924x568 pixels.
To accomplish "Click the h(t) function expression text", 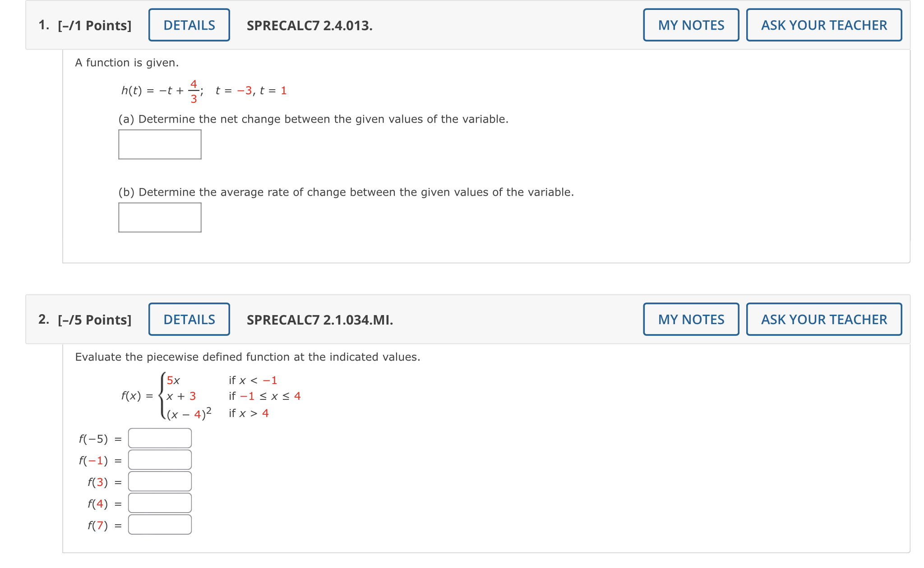I will point(203,90).
